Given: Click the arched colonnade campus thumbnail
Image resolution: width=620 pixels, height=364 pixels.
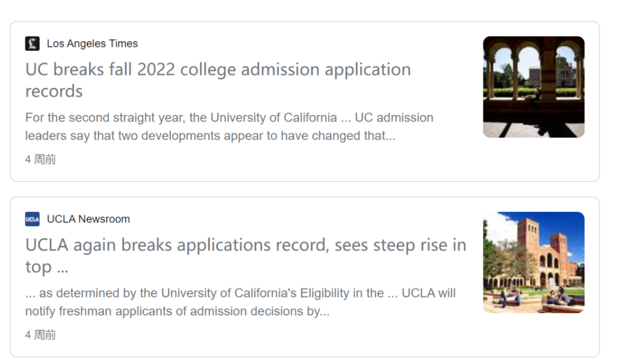Looking at the screenshot, I should tap(534, 87).
